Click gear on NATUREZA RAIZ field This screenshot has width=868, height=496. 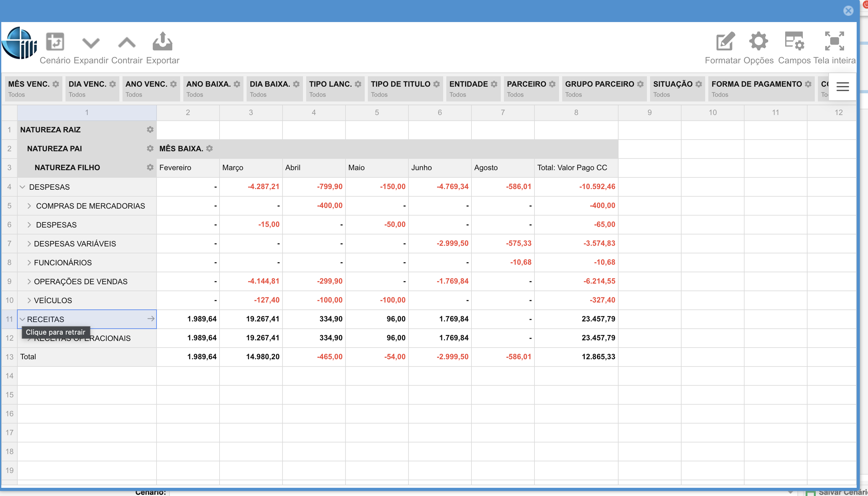point(150,130)
